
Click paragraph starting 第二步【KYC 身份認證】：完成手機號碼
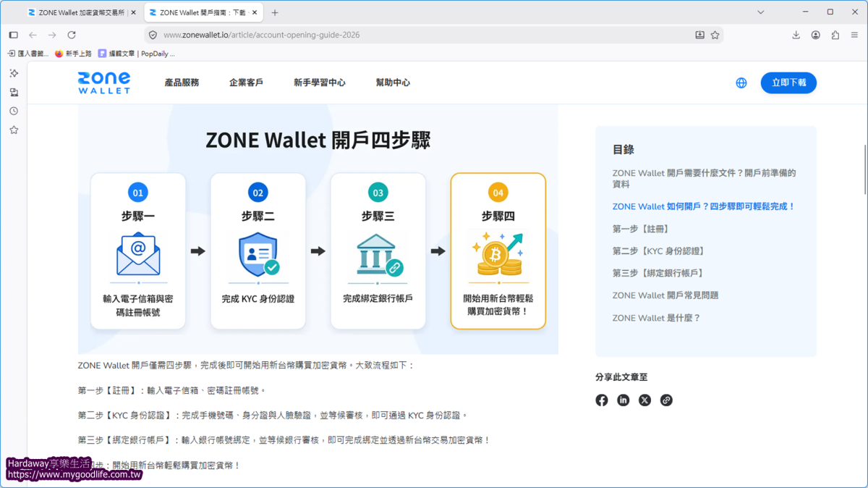click(273, 416)
